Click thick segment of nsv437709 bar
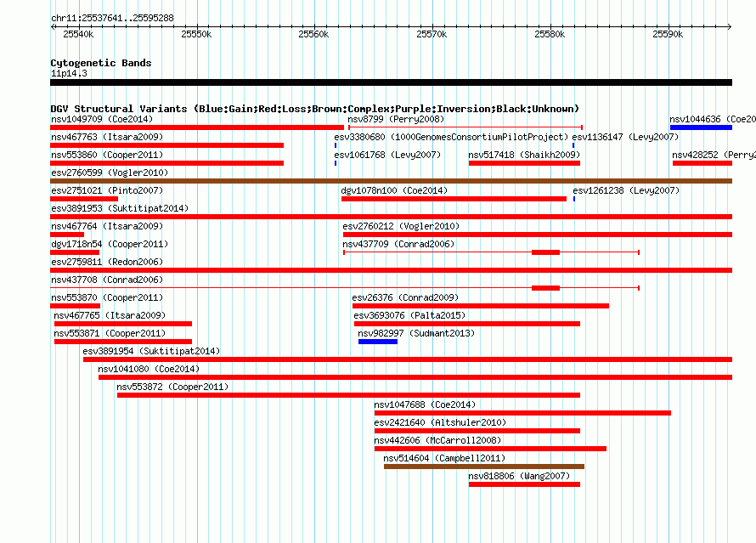Image resolution: width=756 pixels, height=543 pixels. click(546, 252)
